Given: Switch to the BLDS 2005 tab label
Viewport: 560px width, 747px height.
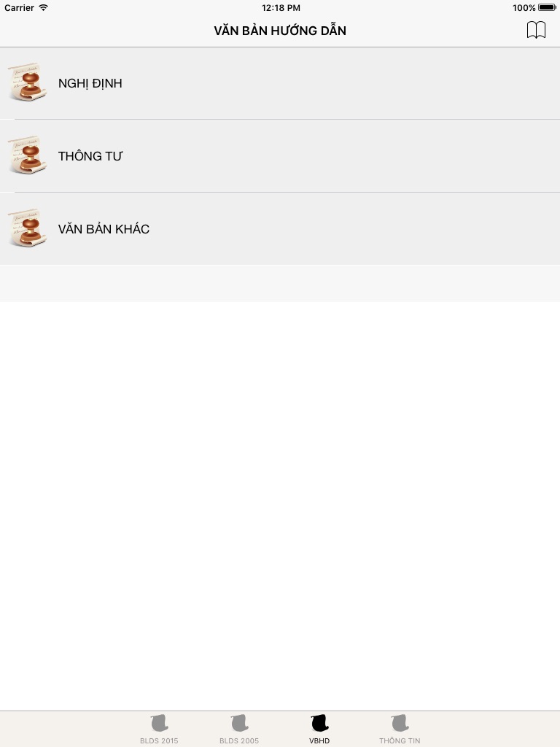Looking at the screenshot, I should tap(239, 741).
